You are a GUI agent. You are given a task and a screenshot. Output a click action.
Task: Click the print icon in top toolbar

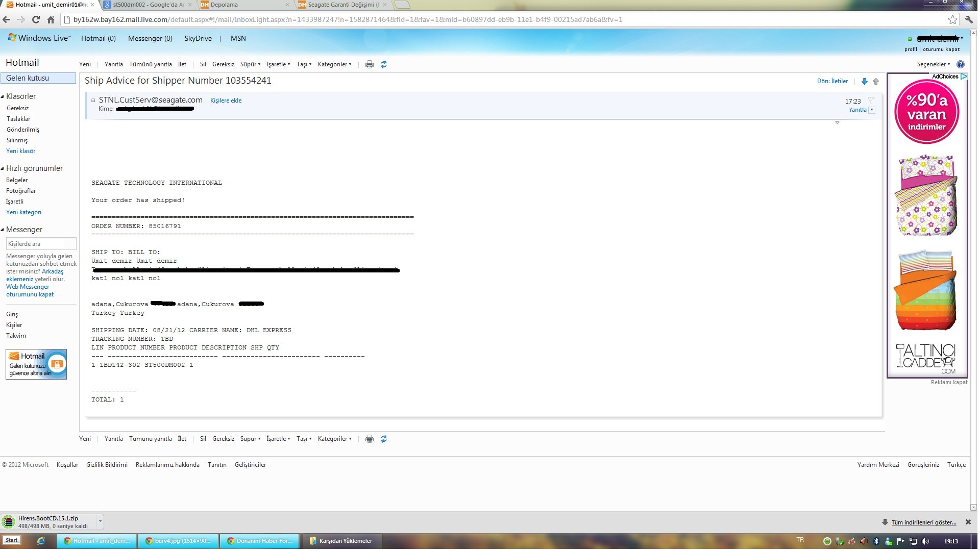click(370, 65)
